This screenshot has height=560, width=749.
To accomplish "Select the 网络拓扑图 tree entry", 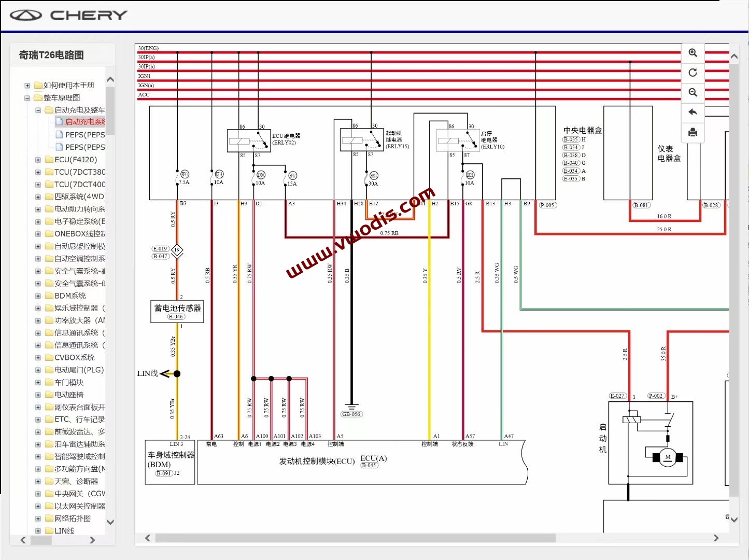I will click(x=73, y=519).
